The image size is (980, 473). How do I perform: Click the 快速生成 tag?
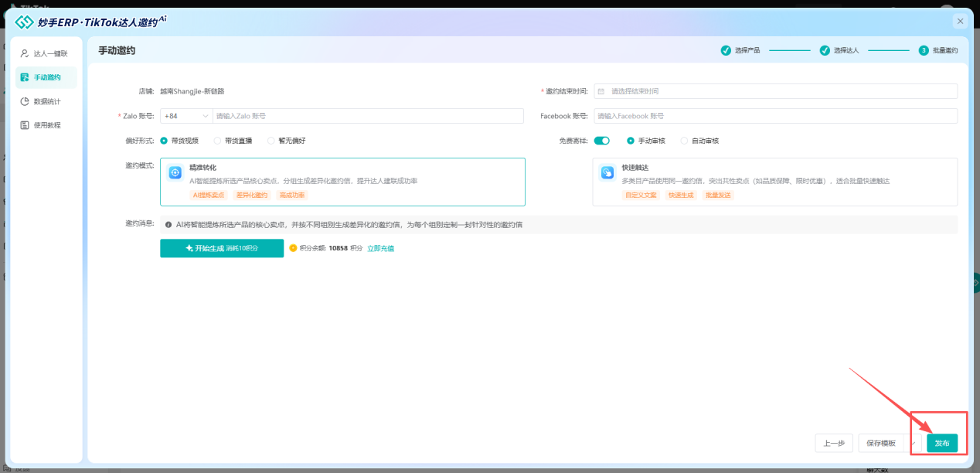[x=681, y=195]
